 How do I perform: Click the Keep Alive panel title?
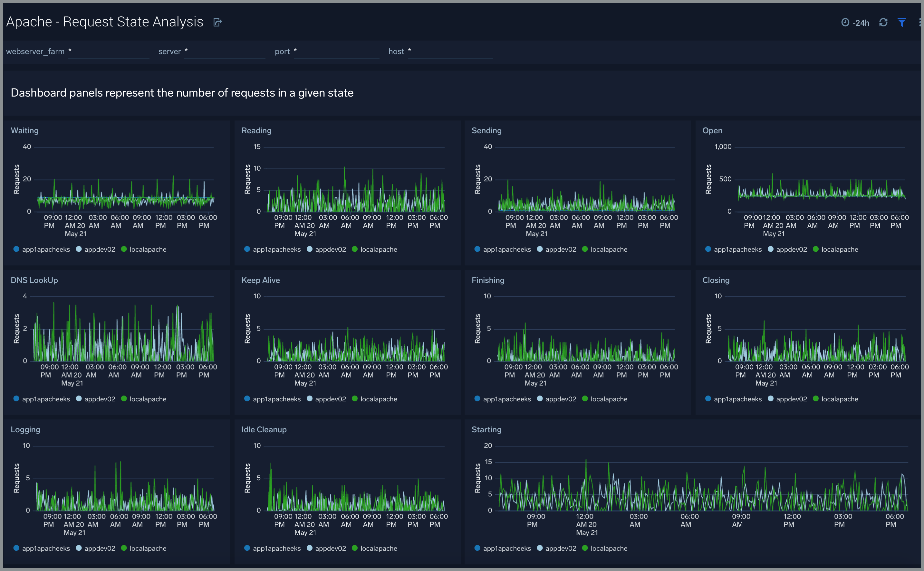tap(260, 280)
